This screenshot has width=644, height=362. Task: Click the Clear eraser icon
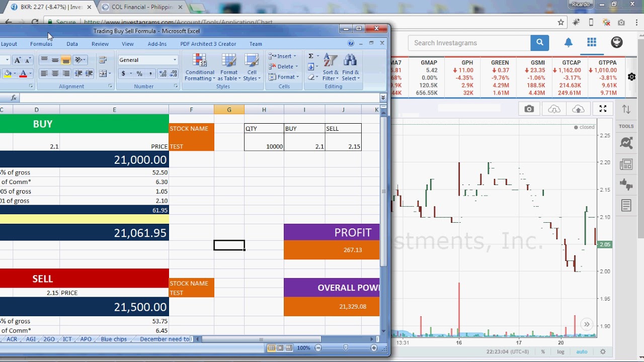point(311,77)
